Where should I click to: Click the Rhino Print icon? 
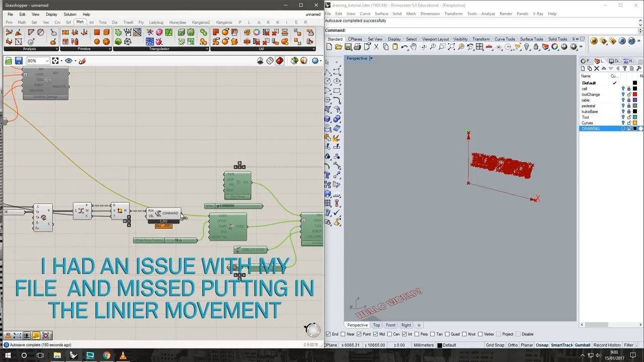(357, 47)
